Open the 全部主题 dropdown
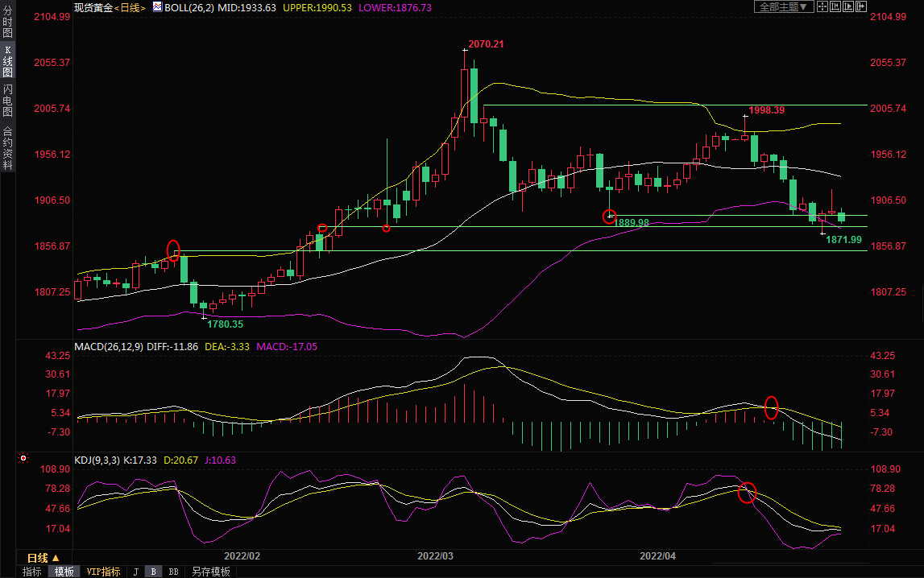Image resolution: width=924 pixels, height=578 pixels. (783, 6)
